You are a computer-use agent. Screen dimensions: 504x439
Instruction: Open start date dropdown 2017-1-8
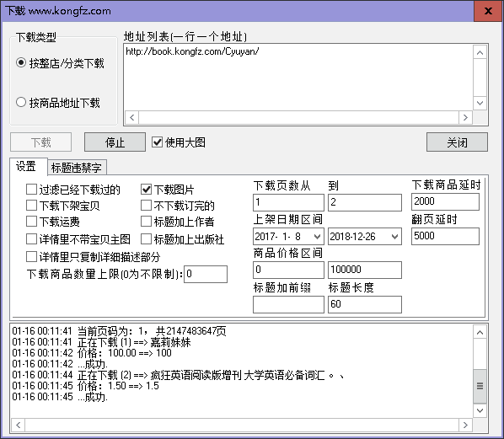click(317, 237)
